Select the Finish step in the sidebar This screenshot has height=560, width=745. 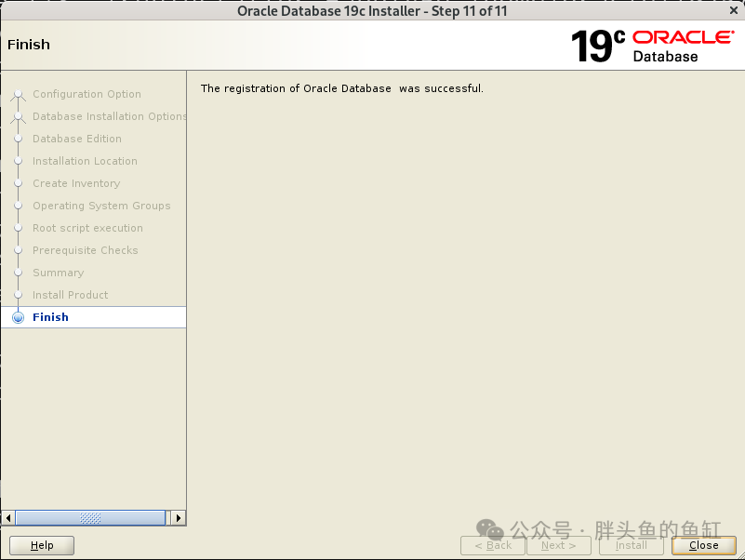tap(94, 317)
